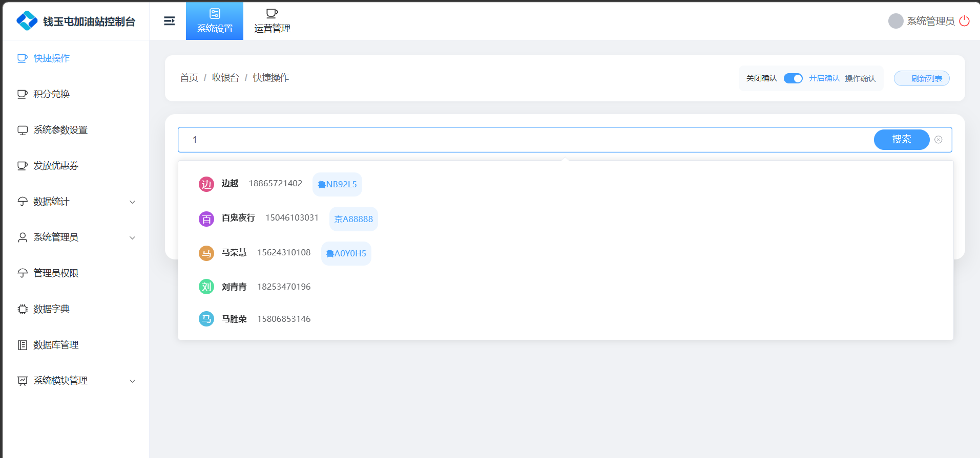This screenshot has height=458, width=980.
Task: Expand the 数据统计 sidebar menu
Action: (77, 202)
